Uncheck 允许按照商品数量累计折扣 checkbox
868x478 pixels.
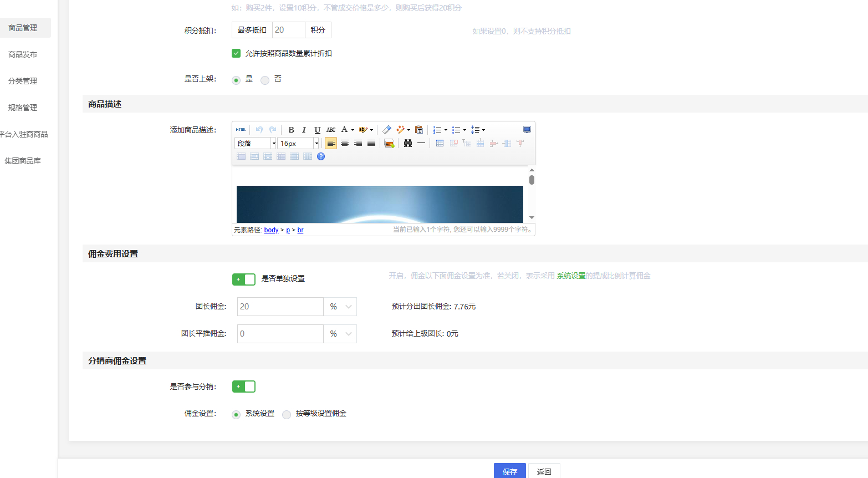[x=236, y=53]
